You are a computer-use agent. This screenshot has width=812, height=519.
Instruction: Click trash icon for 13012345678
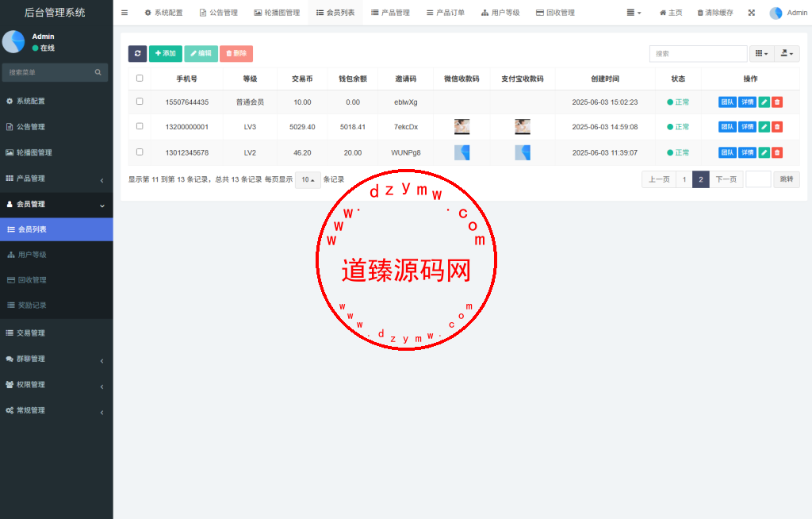click(777, 152)
